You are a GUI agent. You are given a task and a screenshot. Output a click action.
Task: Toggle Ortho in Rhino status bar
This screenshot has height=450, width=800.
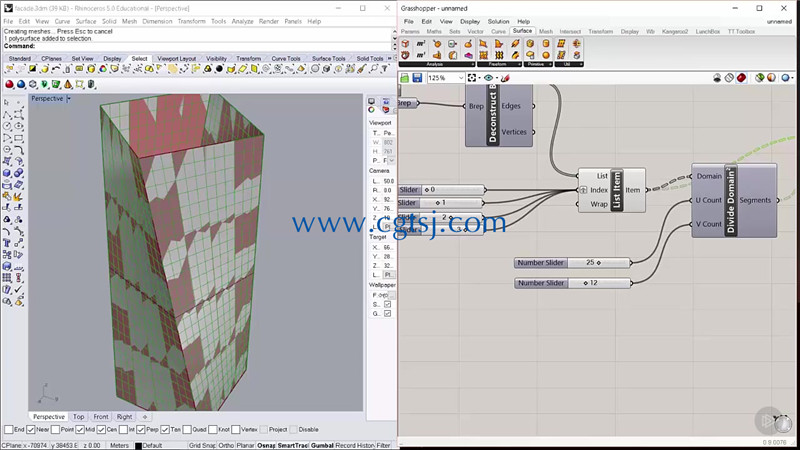pyautogui.click(x=226, y=445)
